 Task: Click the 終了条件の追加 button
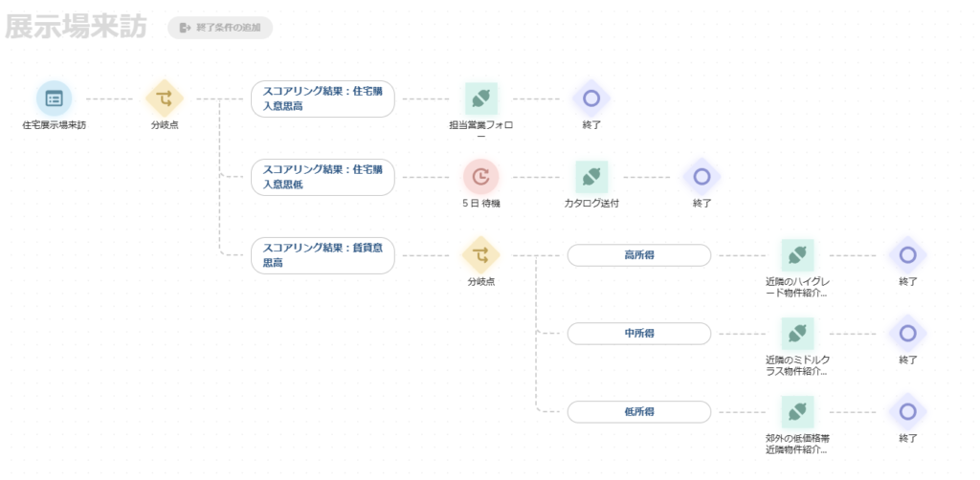220,28
